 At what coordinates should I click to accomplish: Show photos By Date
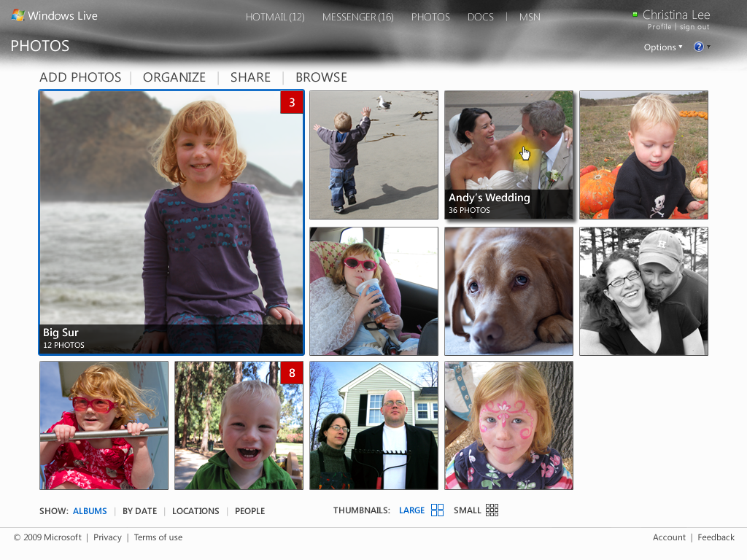pyautogui.click(x=139, y=511)
